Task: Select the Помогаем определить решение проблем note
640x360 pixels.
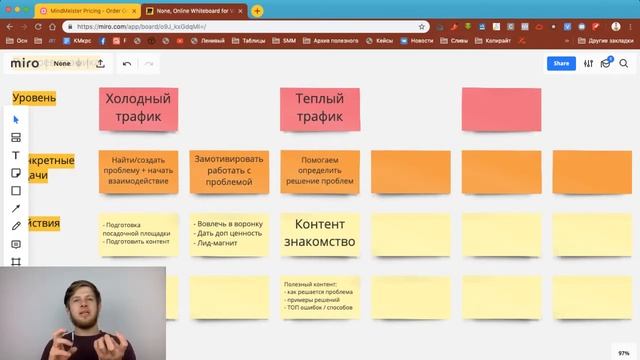Action: point(320,171)
